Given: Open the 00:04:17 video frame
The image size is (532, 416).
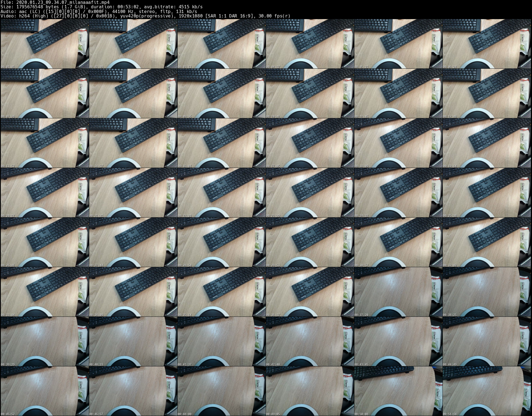Looking at the screenshot, I should pos(310,44).
